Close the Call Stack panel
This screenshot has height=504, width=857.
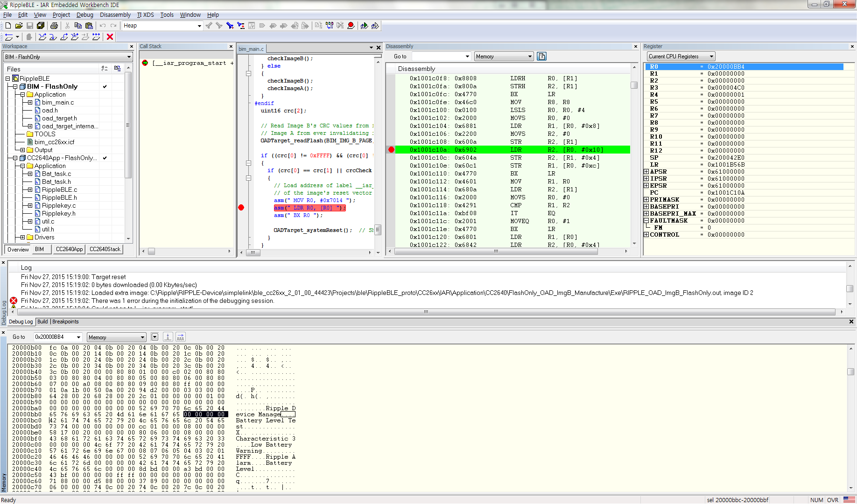tap(231, 47)
